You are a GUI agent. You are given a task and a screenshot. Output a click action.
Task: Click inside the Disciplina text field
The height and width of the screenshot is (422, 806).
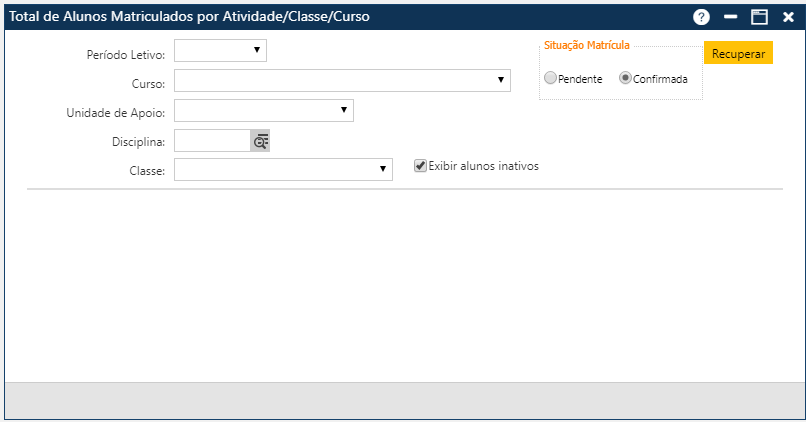click(212, 141)
